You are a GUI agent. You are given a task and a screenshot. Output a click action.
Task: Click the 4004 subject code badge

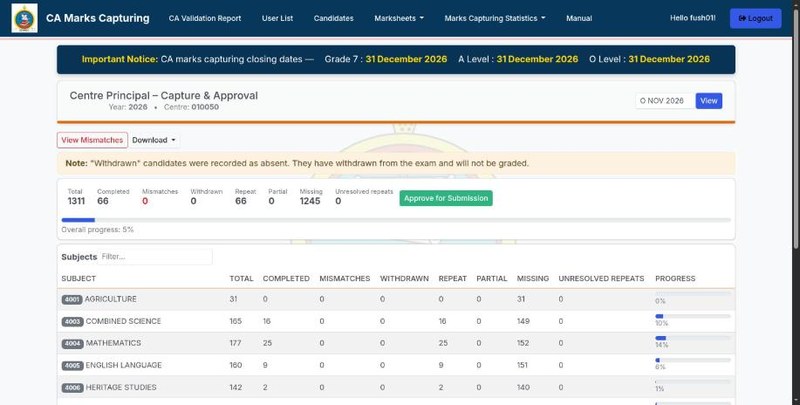point(72,343)
